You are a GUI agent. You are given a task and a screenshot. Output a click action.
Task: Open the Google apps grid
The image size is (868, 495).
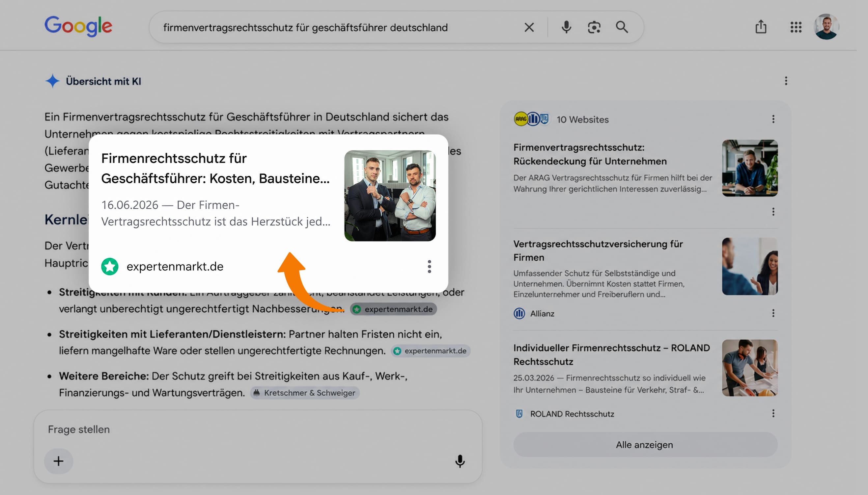pyautogui.click(x=796, y=27)
